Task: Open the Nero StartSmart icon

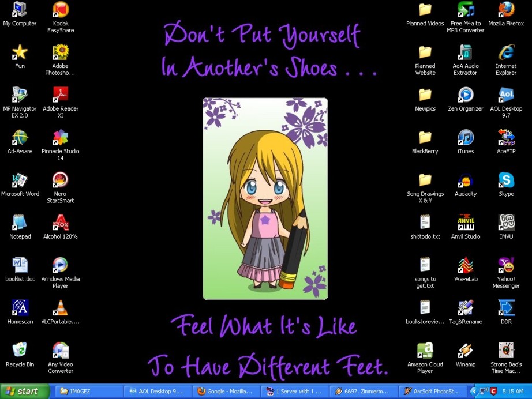Action: point(60,180)
